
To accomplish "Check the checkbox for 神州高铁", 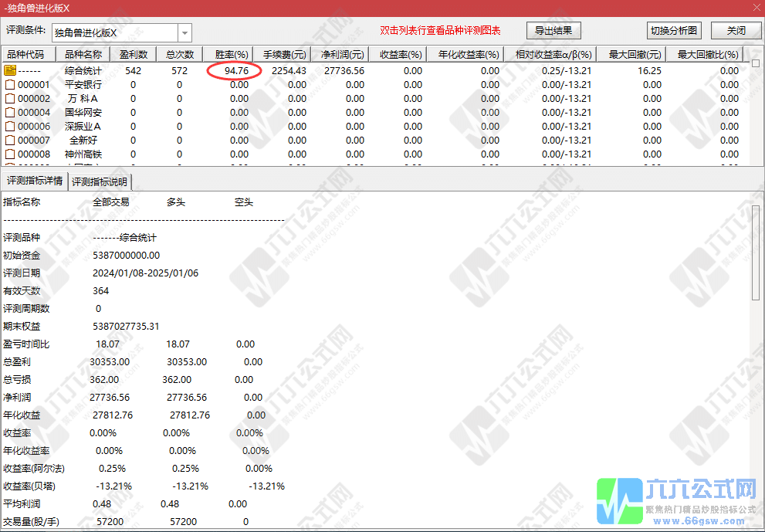I will point(9,154).
